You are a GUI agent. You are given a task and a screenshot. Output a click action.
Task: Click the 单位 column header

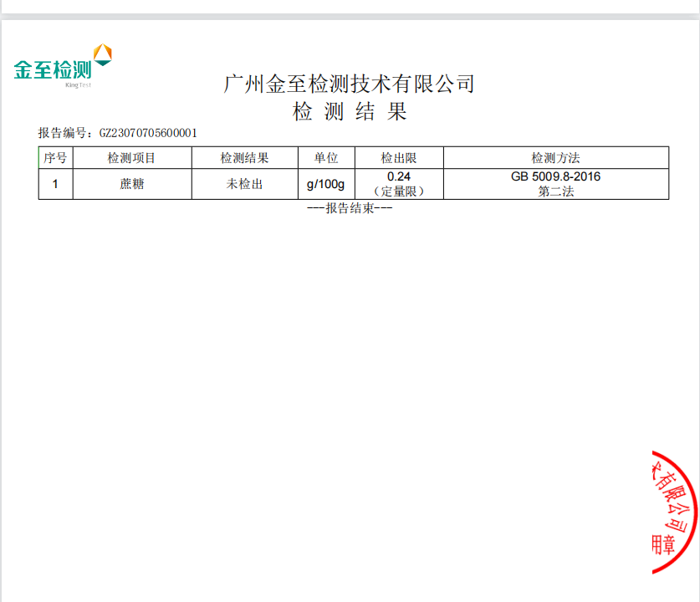click(x=326, y=158)
